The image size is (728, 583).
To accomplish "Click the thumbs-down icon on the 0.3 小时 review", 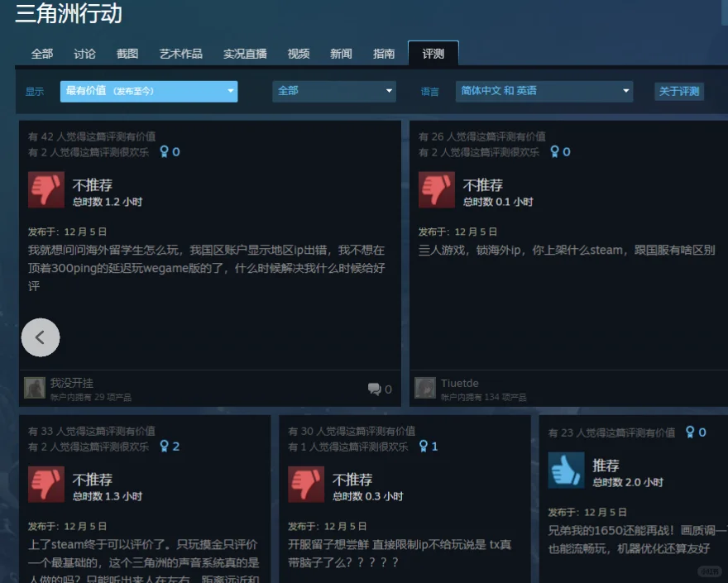I will point(306,484).
